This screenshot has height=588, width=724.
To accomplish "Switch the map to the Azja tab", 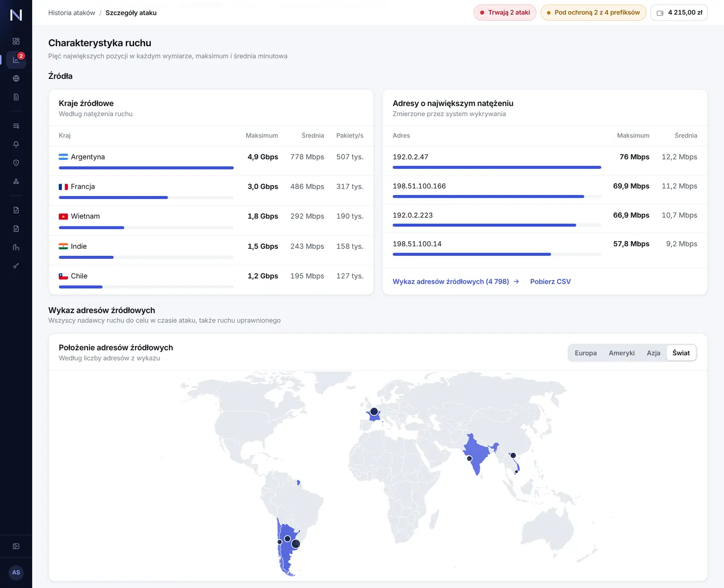I will pyautogui.click(x=654, y=353).
